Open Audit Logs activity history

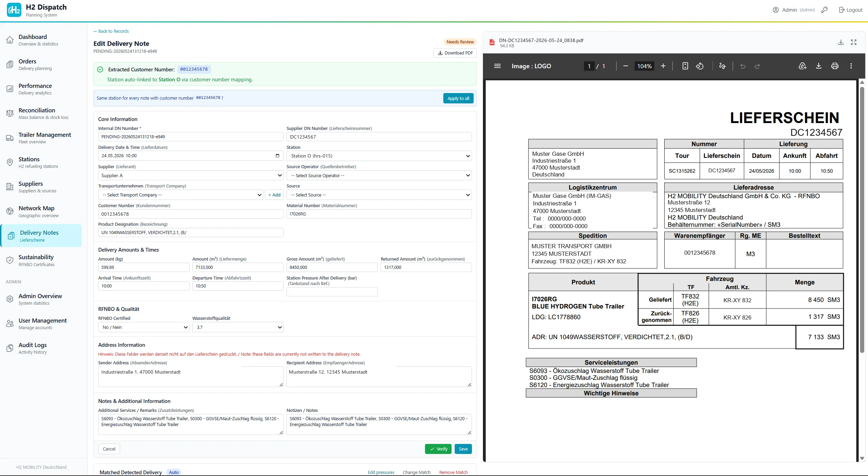41,348
